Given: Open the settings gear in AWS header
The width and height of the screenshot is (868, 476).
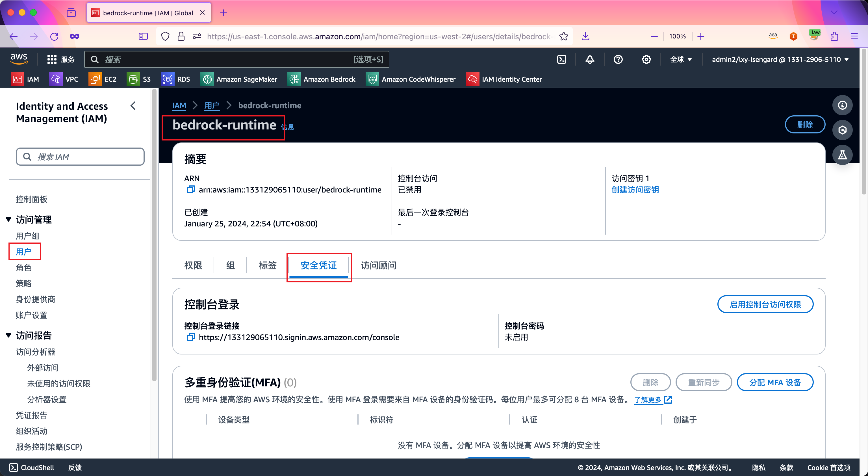Looking at the screenshot, I should point(646,59).
